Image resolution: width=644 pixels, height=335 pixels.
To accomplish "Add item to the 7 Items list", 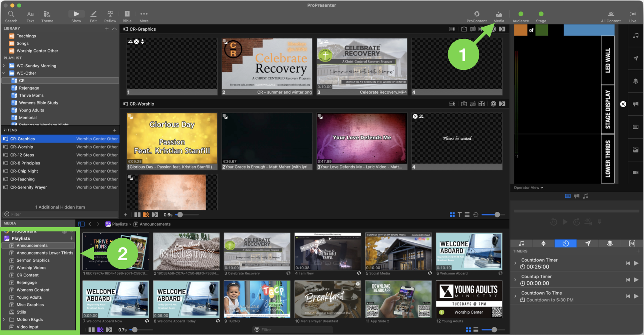I will click(x=115, y=130).
